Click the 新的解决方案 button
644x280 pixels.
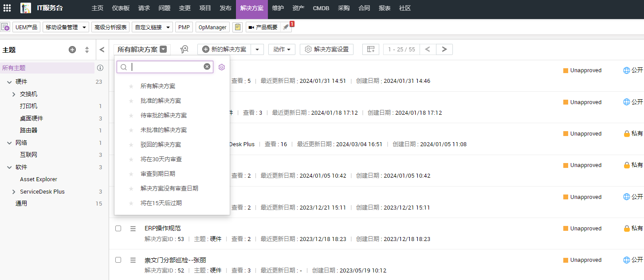[224, 49]
